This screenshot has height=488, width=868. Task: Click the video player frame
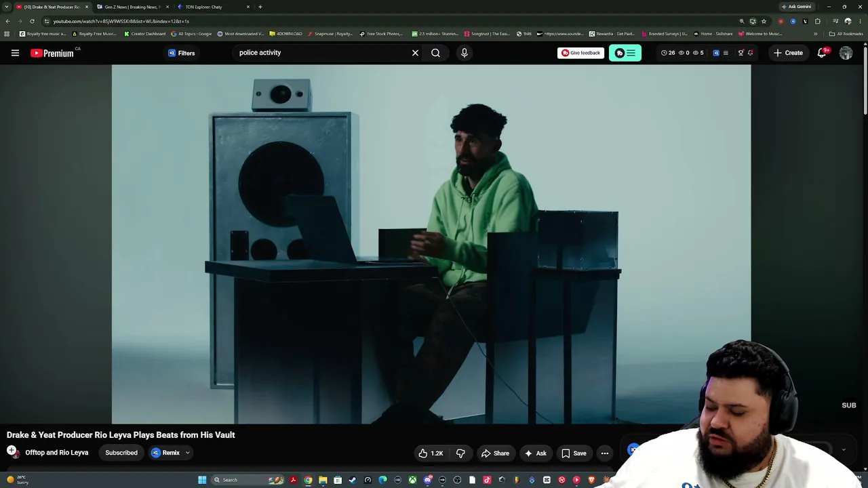(x=431, y=244)
